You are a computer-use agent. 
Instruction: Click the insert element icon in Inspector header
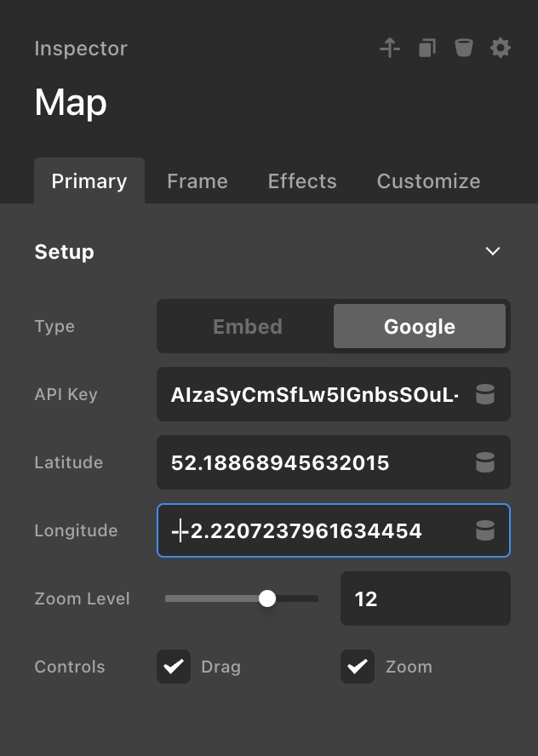tap(390, 48)
